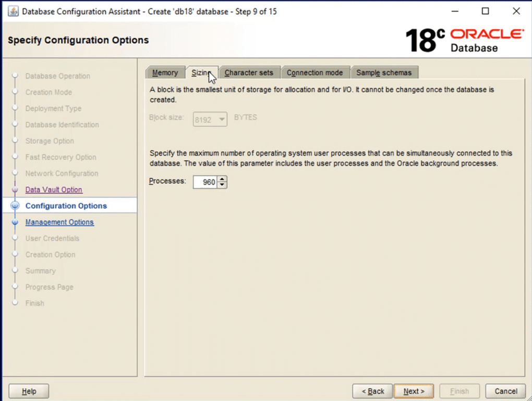
Task: Click the Deployment Type step label
Action: point(53,109)
